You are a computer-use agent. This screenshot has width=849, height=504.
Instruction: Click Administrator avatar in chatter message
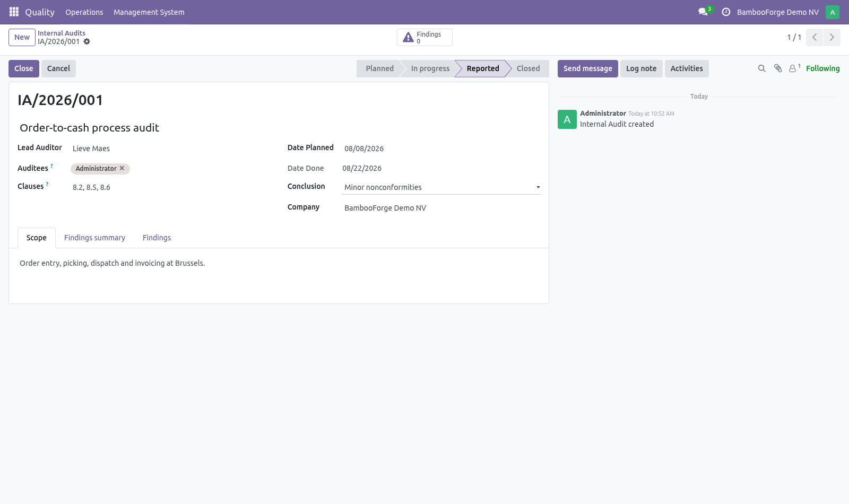pos(567,119)
